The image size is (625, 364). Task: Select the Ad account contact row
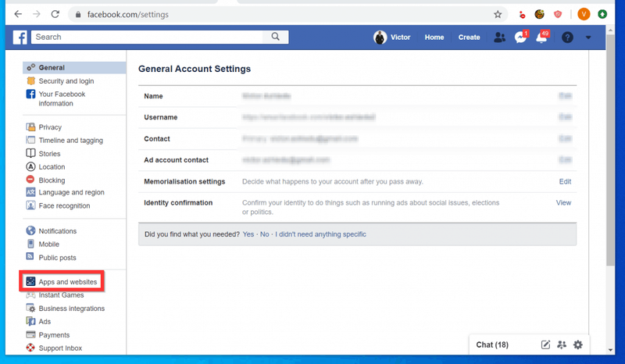358,160
